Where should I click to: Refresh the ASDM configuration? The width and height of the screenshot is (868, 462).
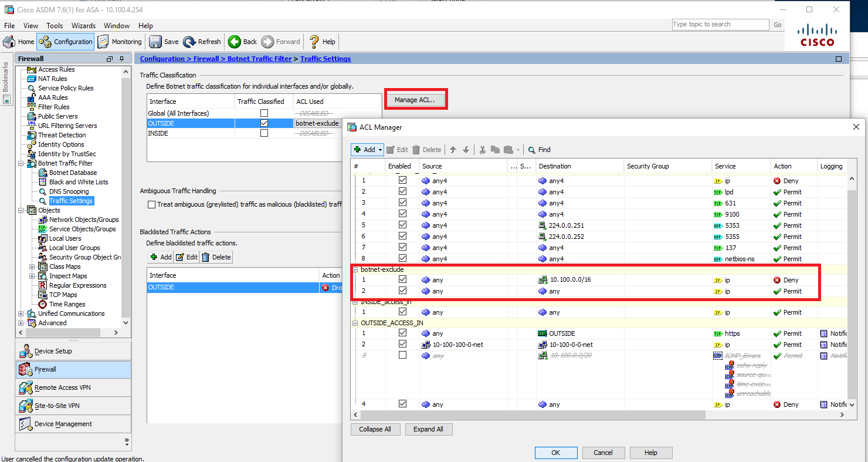point(202,42)
